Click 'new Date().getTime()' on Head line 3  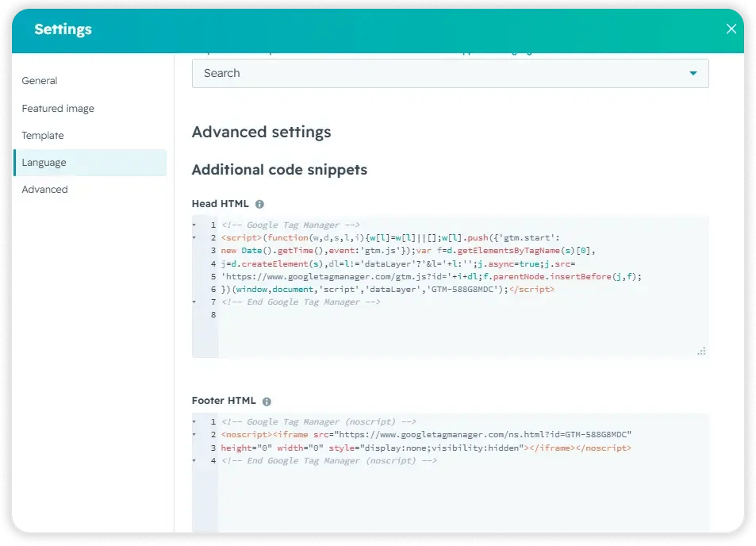click(272, 251)
